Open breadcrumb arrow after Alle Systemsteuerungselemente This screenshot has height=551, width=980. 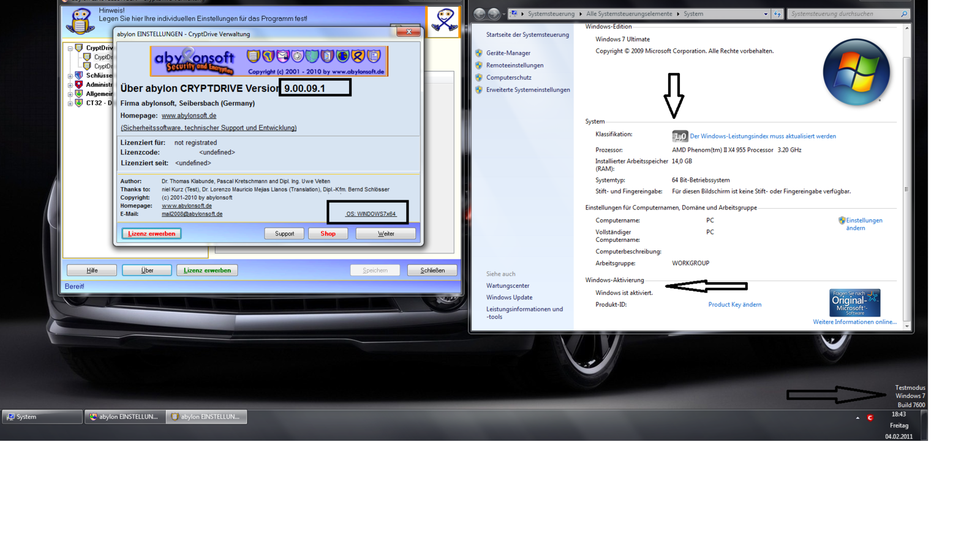[x=678, y=13]
